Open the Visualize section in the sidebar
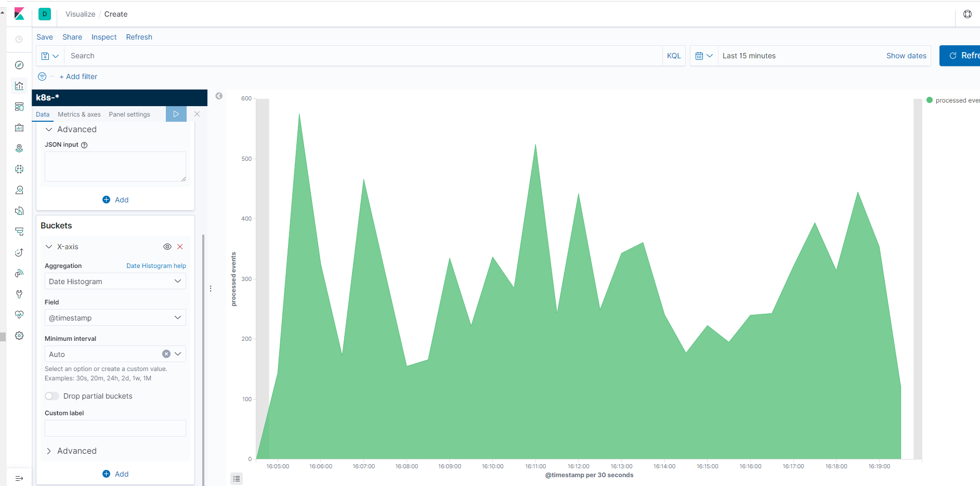The height and width of the screenshot is (486, 980). click(19, 86)
